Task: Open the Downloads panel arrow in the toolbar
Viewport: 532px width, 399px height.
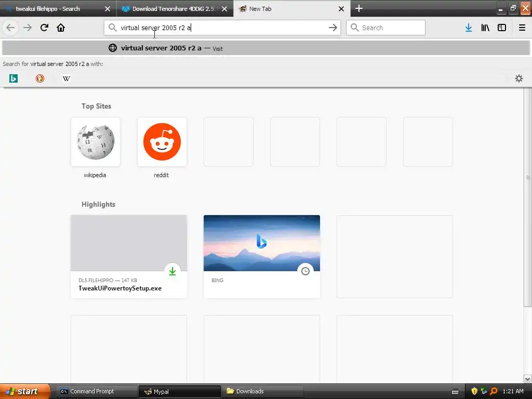Action: pos(469,28)
